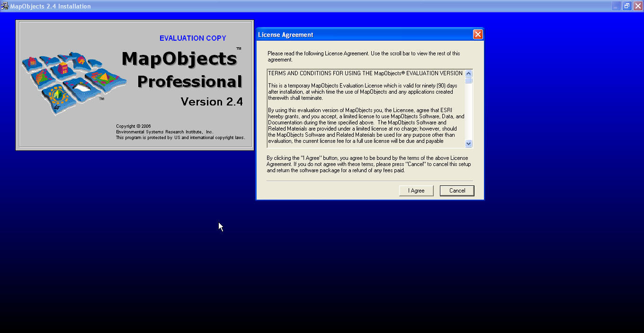Click the 'TERMS AND CONDITIONS' heading line

(365, 73)
